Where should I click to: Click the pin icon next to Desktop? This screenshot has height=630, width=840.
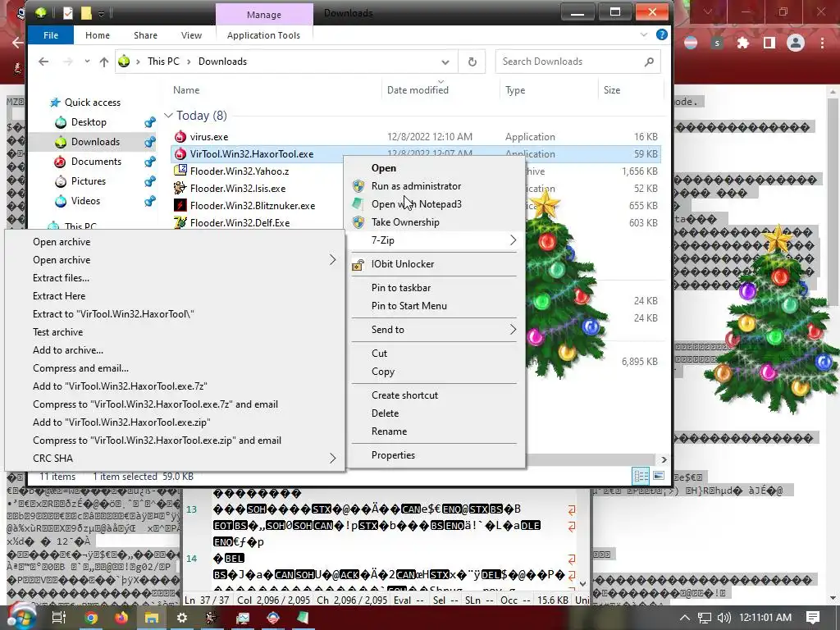pyautogui.click(x=150, y=123)
